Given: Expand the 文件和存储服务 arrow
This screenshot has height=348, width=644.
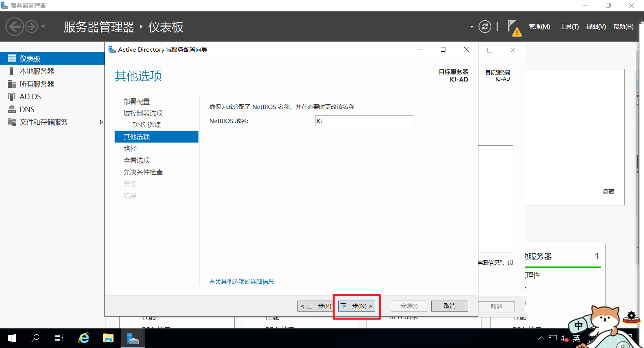Looking at the screenshot, I should (x=101, y=122).
